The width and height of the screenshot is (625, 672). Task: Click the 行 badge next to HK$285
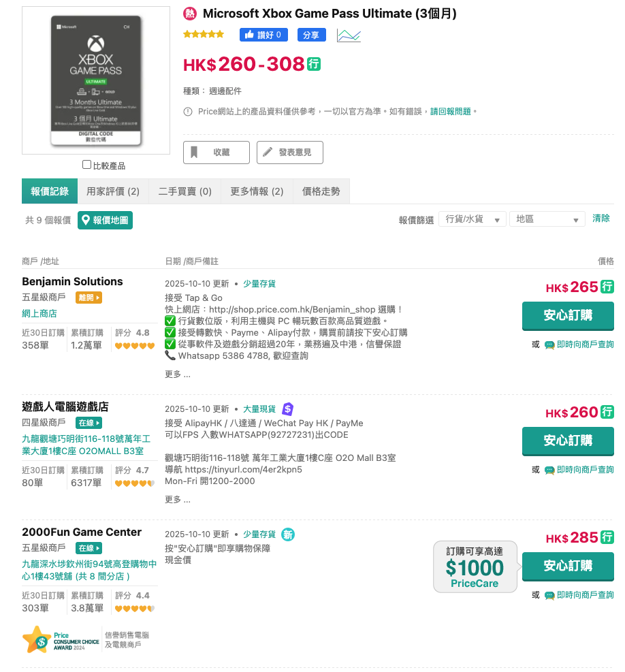pyautogui.click(x=607, y=538)
